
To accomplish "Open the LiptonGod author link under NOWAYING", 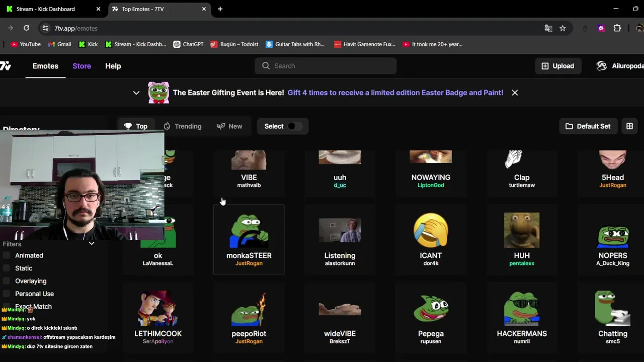I will [431, 186].
